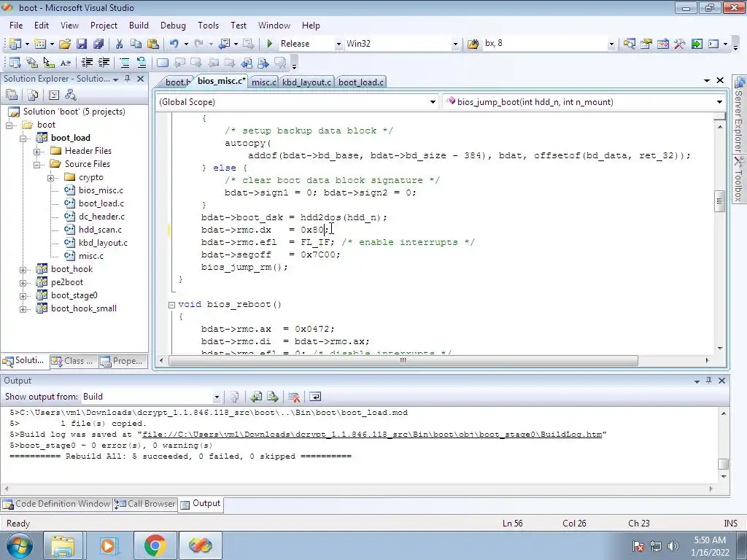Open the Toolbox wrench-and-hammer icon
747x560 pixels.
pos(679,44)
